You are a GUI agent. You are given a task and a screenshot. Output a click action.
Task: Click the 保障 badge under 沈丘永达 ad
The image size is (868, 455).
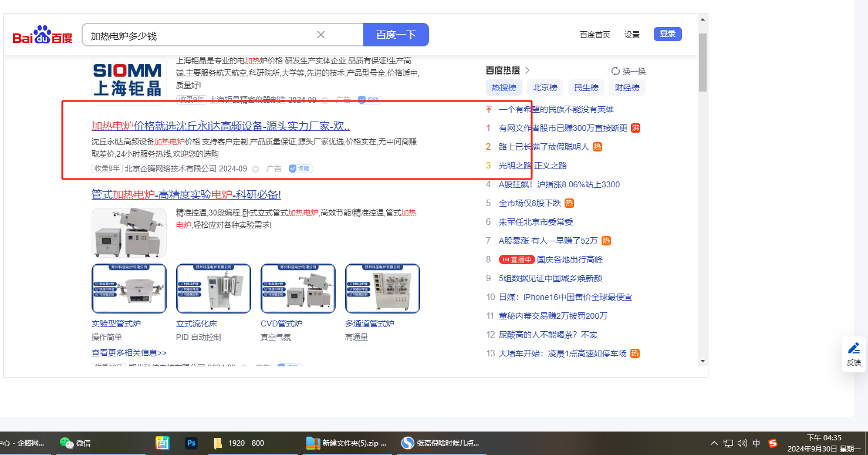[x=300, y=168]
